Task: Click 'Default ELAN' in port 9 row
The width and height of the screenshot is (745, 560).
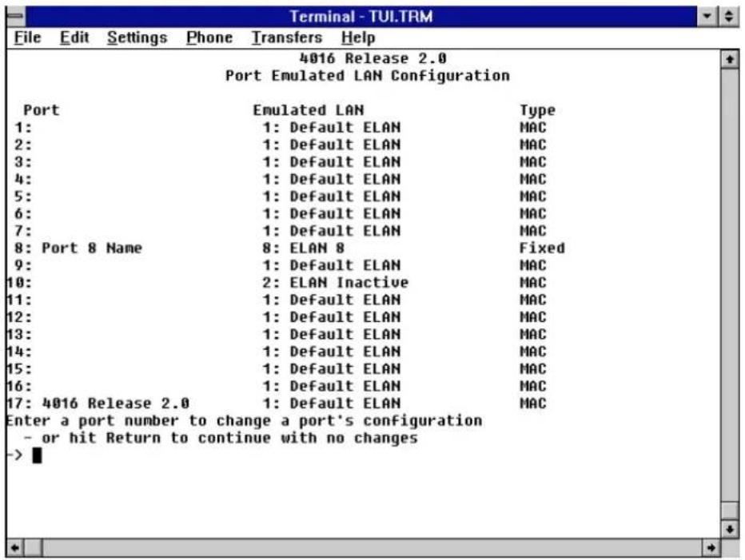Action: tap(345, 265)
